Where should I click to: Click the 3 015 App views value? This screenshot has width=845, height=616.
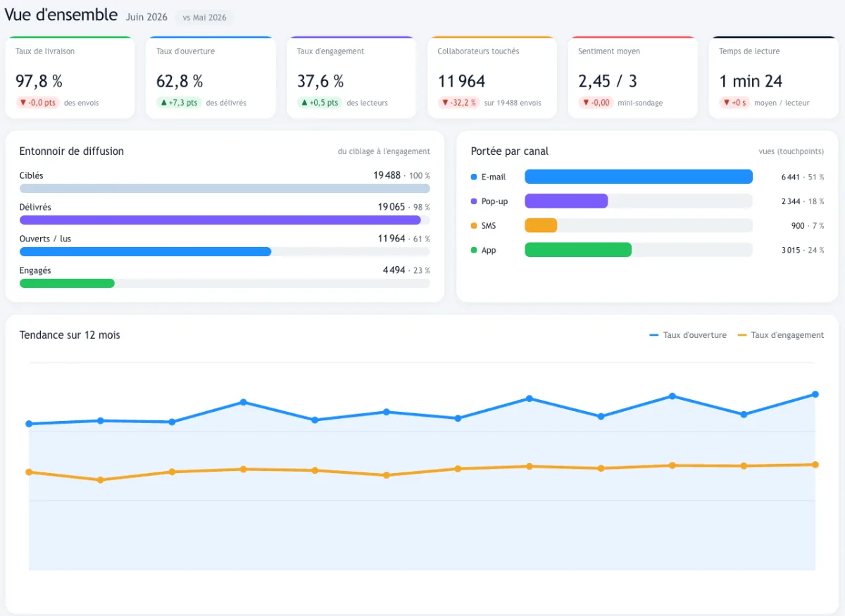coord(791,250)
